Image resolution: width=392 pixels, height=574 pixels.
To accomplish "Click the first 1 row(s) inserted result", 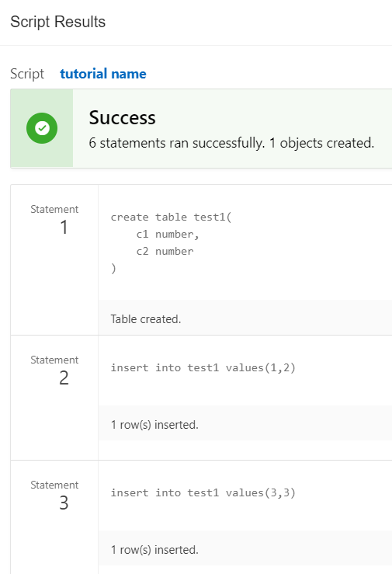I will click(154, 425).
